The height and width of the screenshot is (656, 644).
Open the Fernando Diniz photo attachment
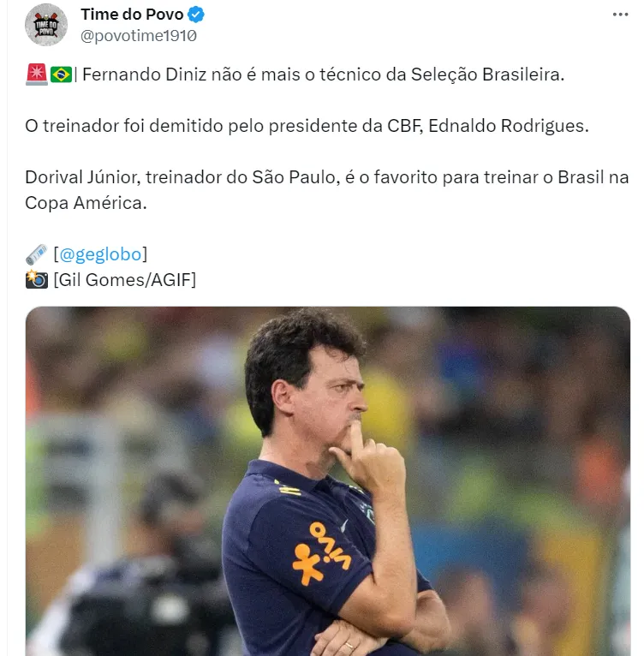coord(328,480)
